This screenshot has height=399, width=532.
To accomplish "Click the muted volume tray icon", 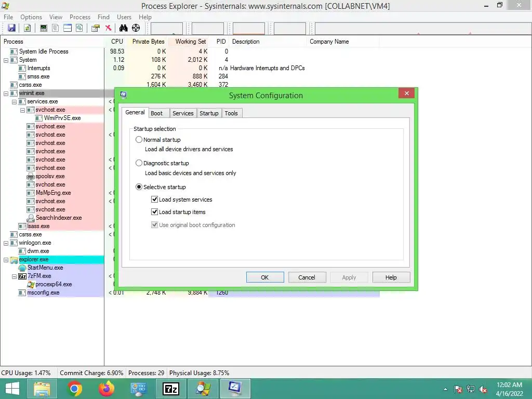I will 483,389.
